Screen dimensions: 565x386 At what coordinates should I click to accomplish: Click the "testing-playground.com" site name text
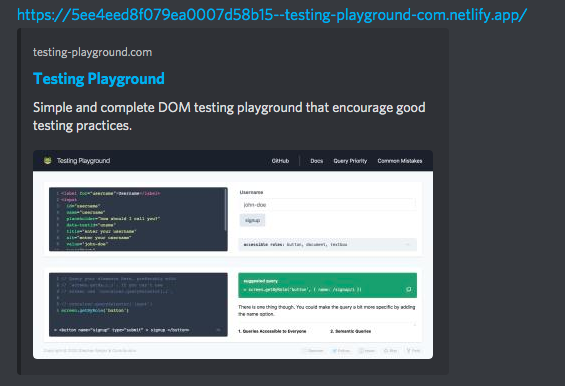[93, 52]
